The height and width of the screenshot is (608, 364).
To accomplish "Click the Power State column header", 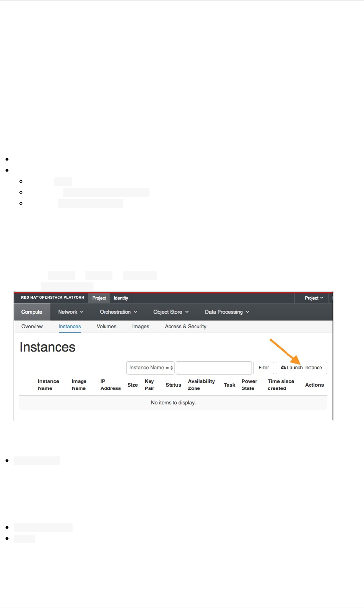I will (249, 385).
